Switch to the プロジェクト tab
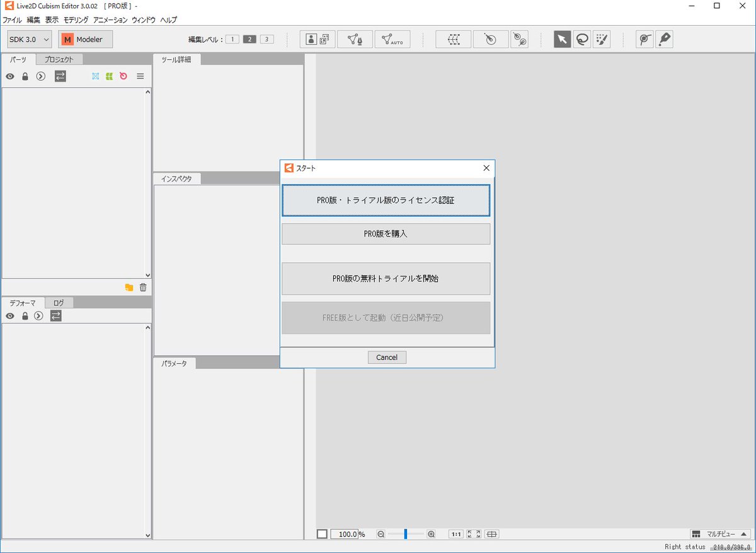The height and width of the screenshot is (553, 756). point(59,59)
